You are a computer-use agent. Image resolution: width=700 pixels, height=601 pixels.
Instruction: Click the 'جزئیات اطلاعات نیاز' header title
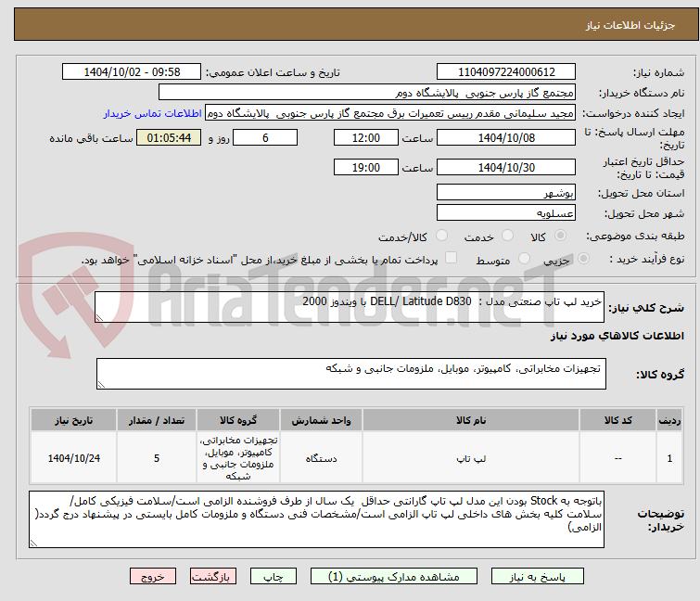(x=630, y=25)
